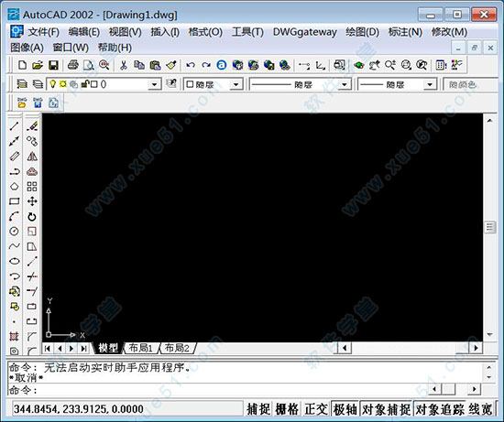The image size is (504, 422).
Task: Select the Mirror tool
Action: click(32, 157)
